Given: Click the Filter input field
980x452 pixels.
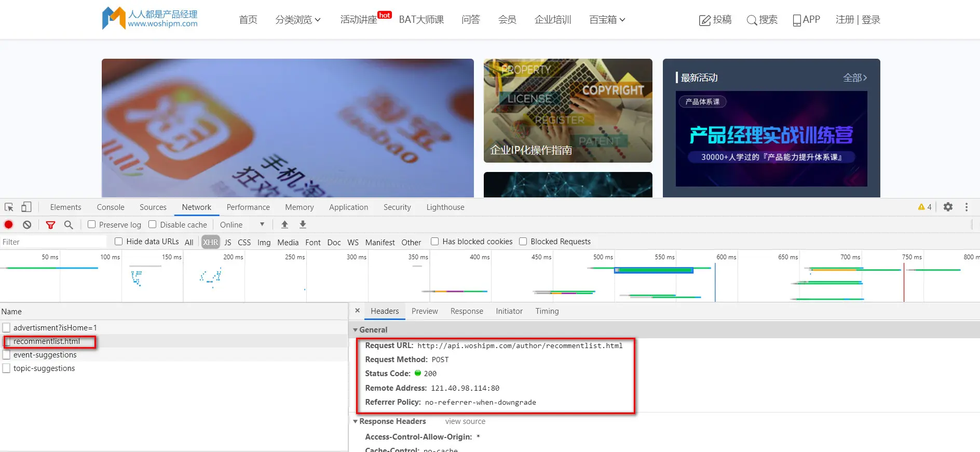Looking at the screenshot, I should (53, 242).
